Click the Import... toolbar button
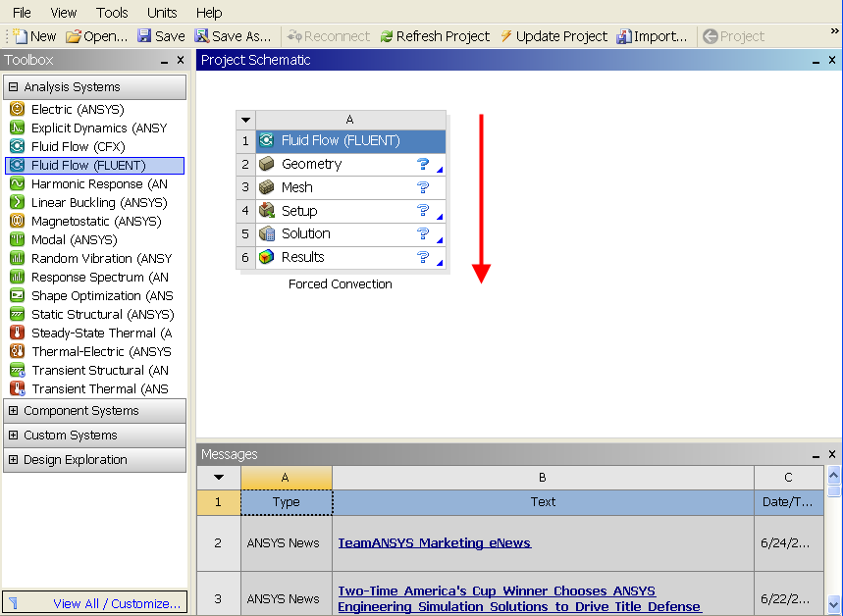 653,36
